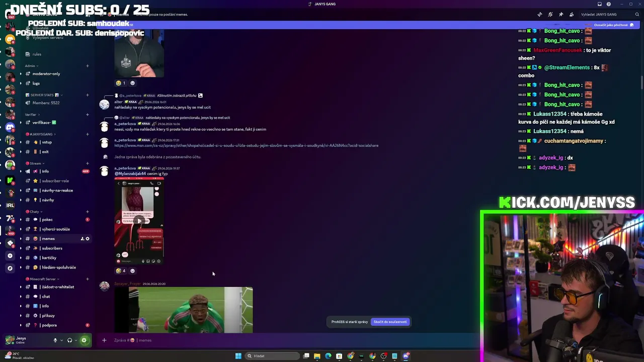Open green Kick server icon
Image resolution: width=644 pixels, height=362 pixels.
tap(10, 179)
